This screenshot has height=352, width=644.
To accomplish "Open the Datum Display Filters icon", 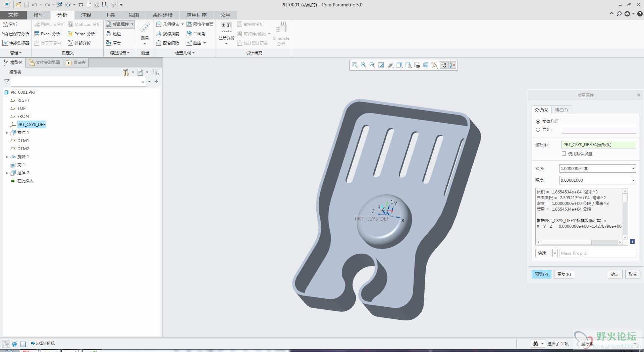I will [x=435, y=65].
